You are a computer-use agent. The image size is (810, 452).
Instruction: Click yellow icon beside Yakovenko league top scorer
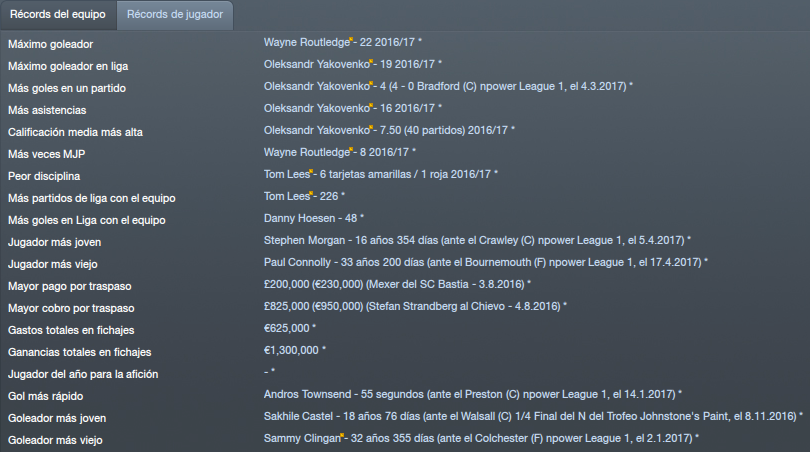point(371,62)
